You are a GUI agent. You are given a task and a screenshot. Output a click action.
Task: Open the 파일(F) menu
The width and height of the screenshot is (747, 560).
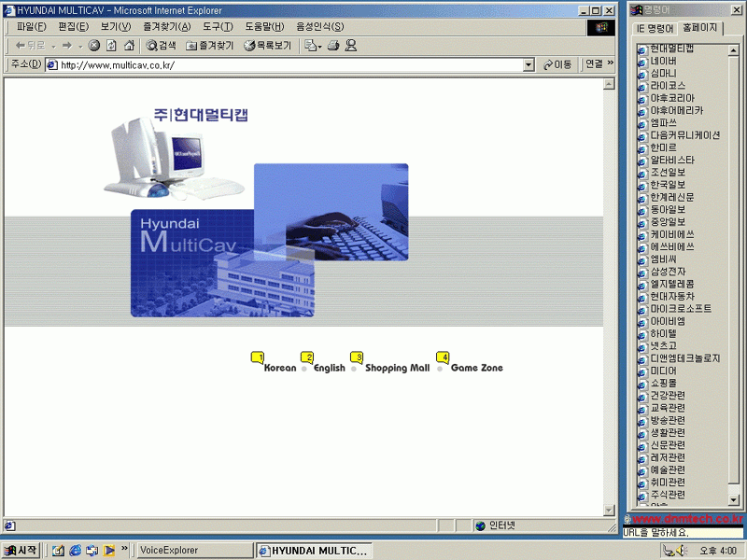click(x=32, y=27)
